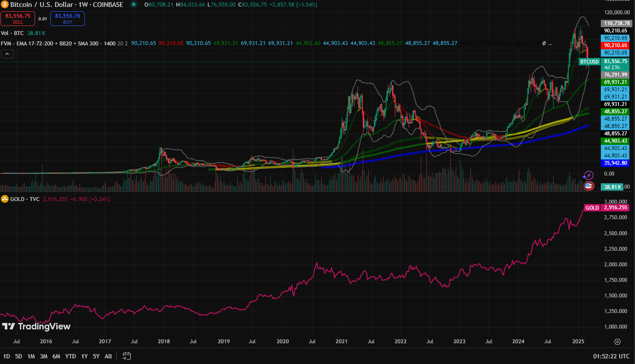Viewport: 635px width, 364px height.
Task: Click the red 90,210.65 price axis label
Action: point(616,45)
